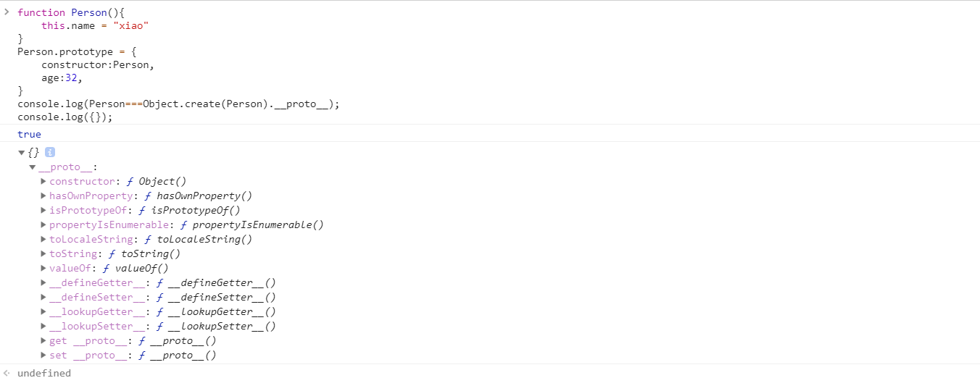Screen dimensions: 980x378
Task: Expand the propertyIsEnumerable entry
Action: 43,225
